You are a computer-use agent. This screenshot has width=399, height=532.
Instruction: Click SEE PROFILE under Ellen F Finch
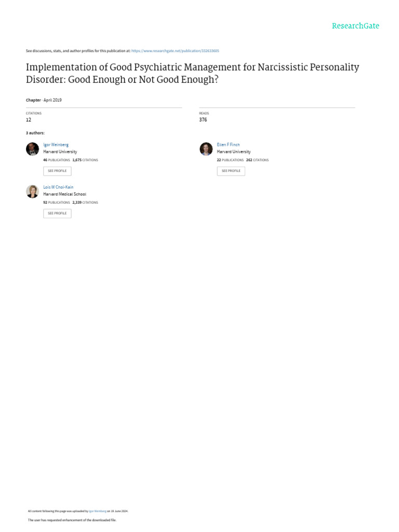click(x=231, y=171)
